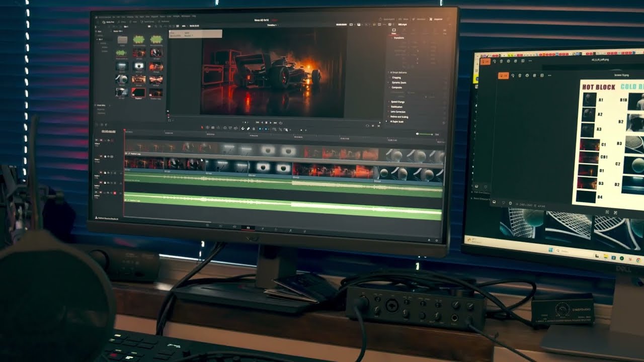Expand the Composite inspector section
Viewport: 644px width, 362px height.
tap(397, 87)
